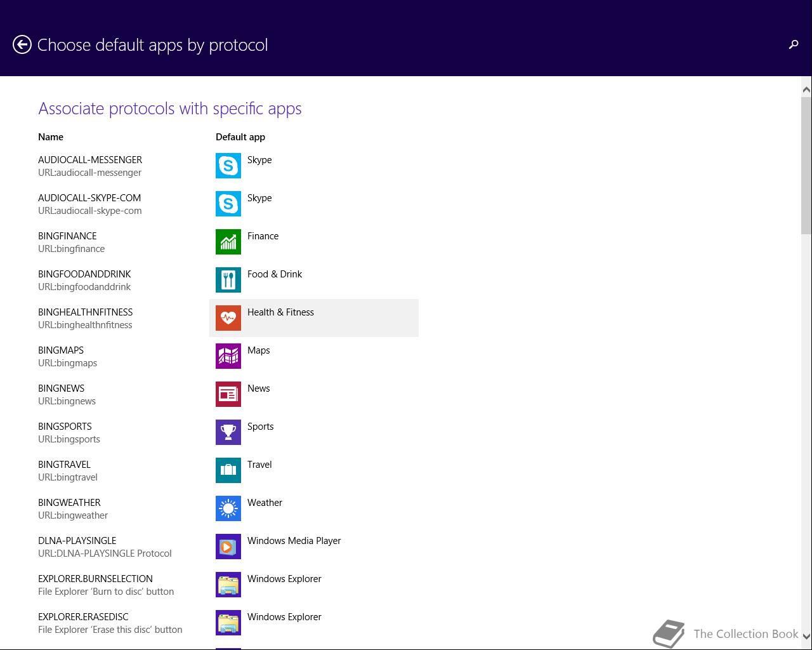Click the AUDIOCALL-SKYPE-COM protocol name

point(89,198)
